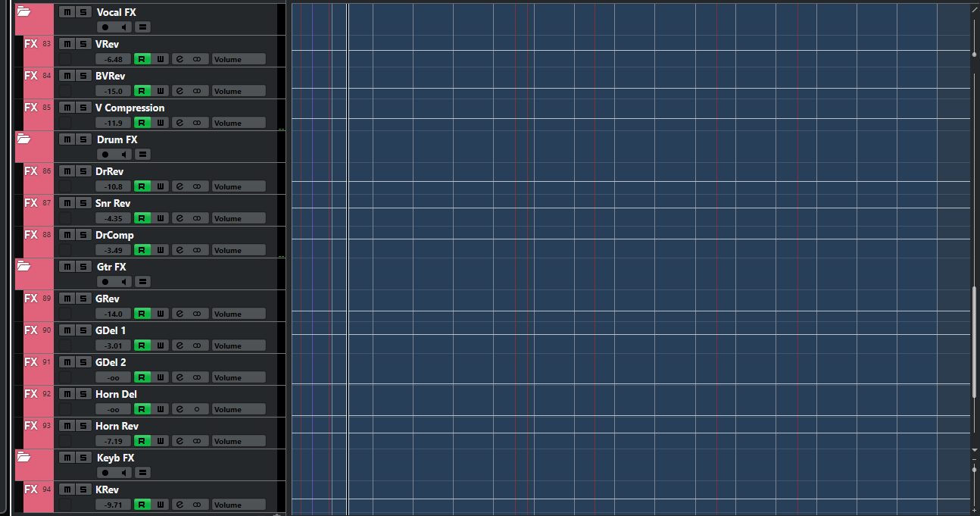Image resolution: width=980 pixels, height=516 pixels.
Task: Click the circle icon on the Horn Del track
Action: coord(197,409)
